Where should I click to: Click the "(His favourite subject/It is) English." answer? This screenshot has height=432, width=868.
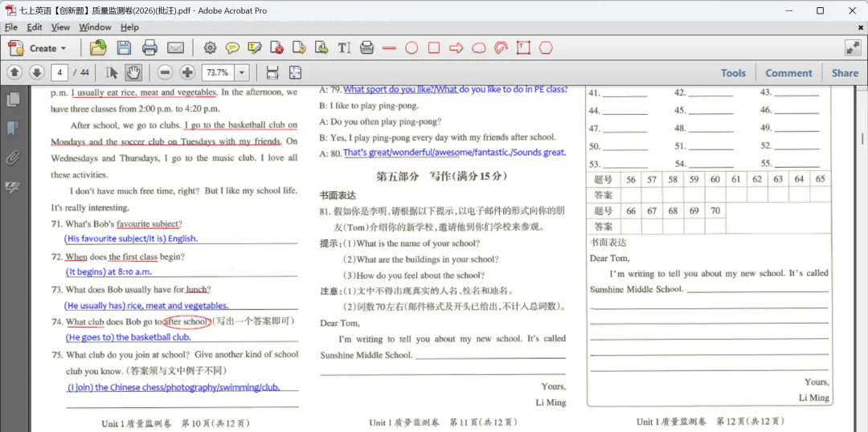[x=131, y=238]
